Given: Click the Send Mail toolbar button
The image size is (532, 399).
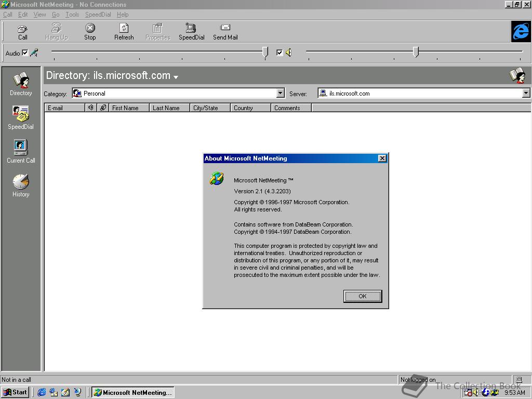Looking at the screenshot, I should click(225, 32).
